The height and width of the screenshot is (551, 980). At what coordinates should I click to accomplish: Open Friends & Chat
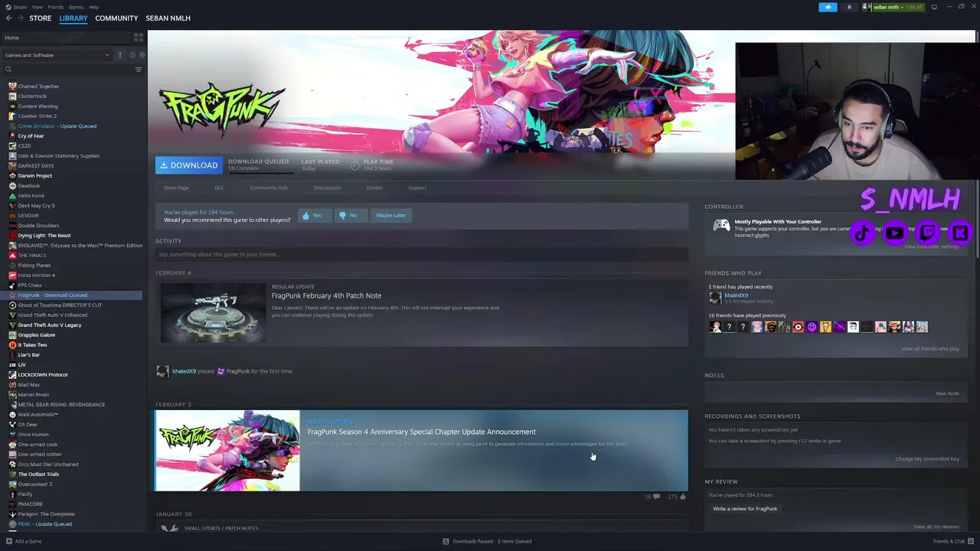pyautogui.click(x=952, y=541)
